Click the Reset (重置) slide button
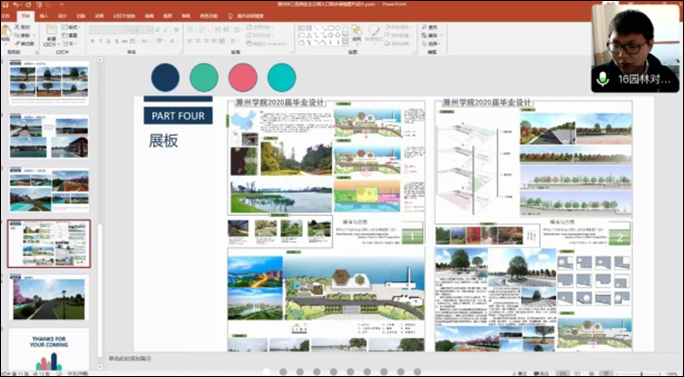The image size is (684, 377). click(70, 35)
